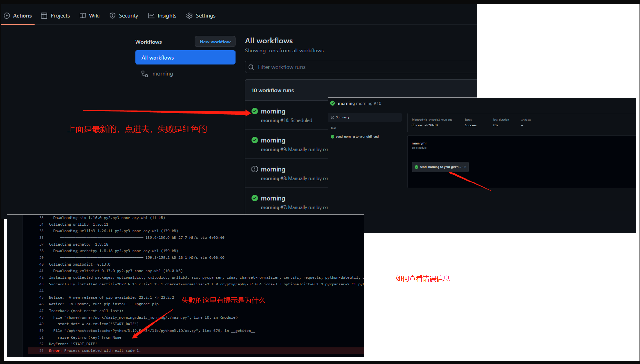
Task: Click the check beside send morning job
Action: (333, 136)
